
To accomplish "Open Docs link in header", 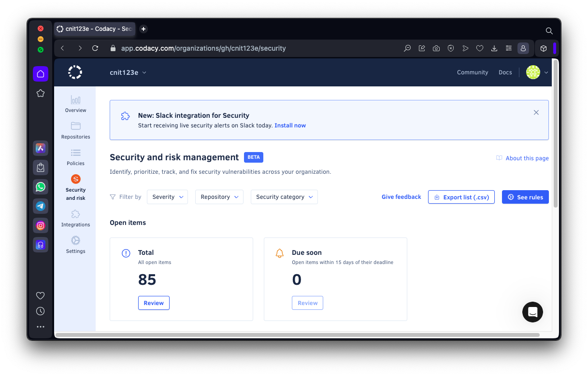I will (505, 72).
